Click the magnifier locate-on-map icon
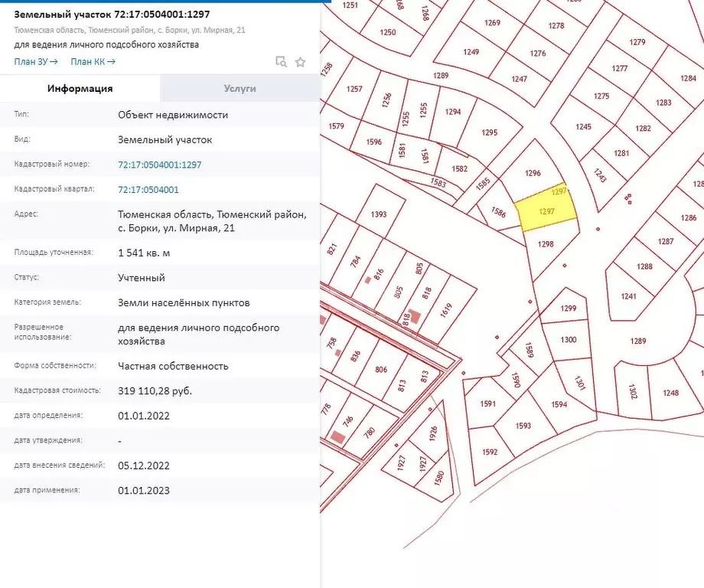 coord(281,62)
